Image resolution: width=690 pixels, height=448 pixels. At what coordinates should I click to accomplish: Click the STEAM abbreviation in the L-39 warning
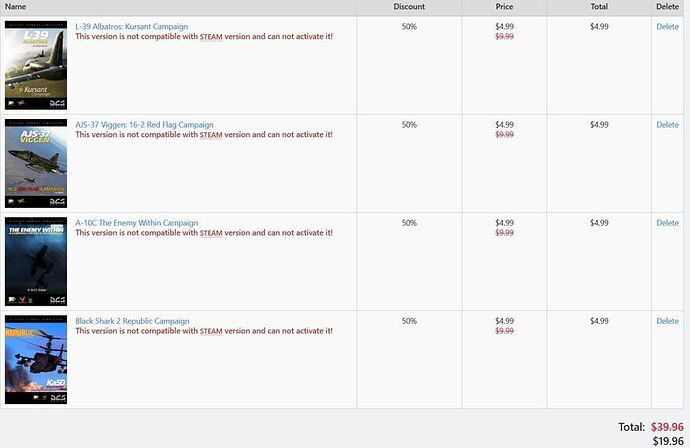[x=211, y=37]
